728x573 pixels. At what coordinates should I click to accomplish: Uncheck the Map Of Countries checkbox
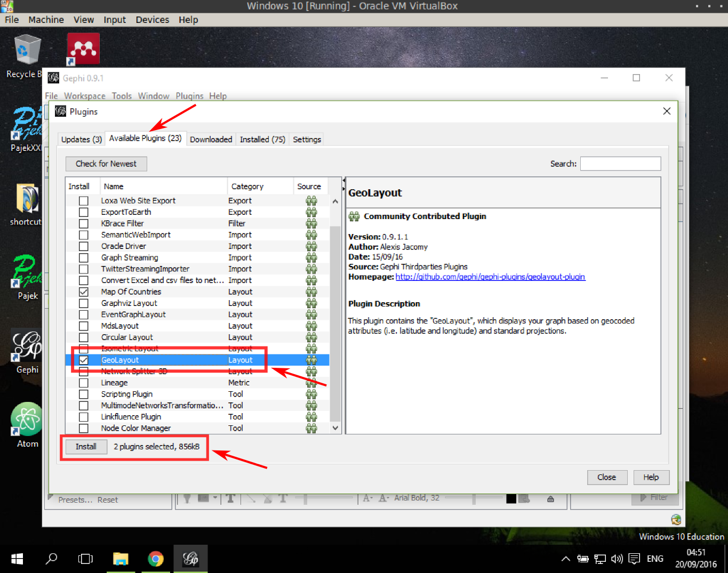(84, 292)
